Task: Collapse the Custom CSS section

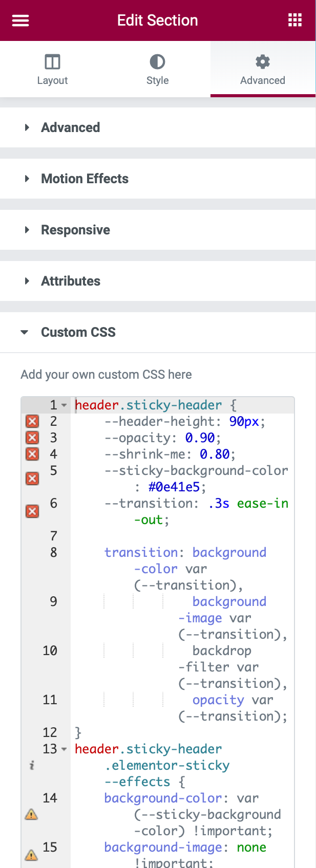Action: (x=78, y=332)
